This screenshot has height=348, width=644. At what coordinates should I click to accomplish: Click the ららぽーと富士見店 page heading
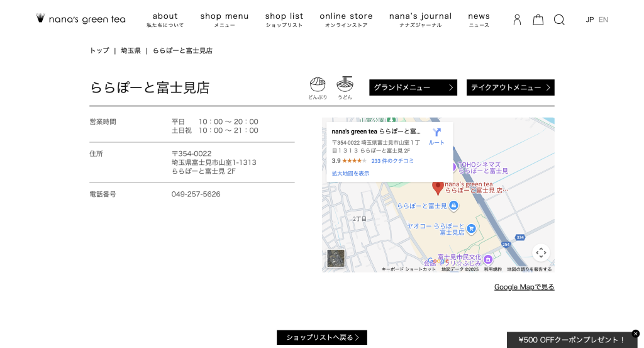(150, 87)
